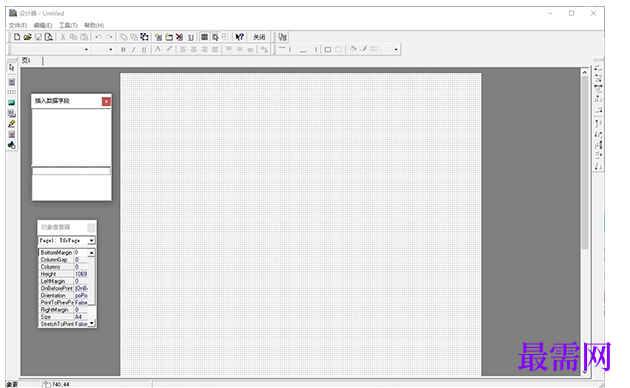Viewport: 630px width, 388px height.
Task: Toggle right text alignment
Action: coord(204,49)
